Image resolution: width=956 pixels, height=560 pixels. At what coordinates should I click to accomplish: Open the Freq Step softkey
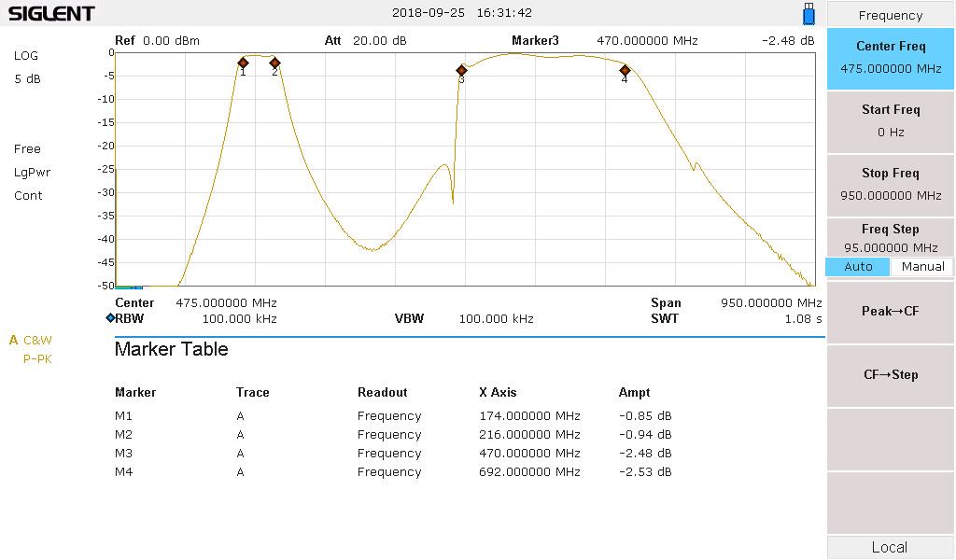coord(890,238)
